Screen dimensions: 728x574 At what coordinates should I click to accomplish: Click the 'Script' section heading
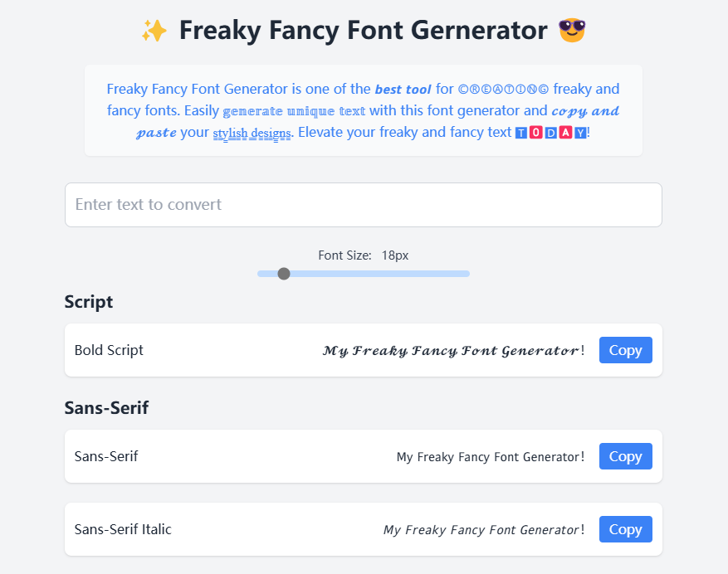click(89, 302)
